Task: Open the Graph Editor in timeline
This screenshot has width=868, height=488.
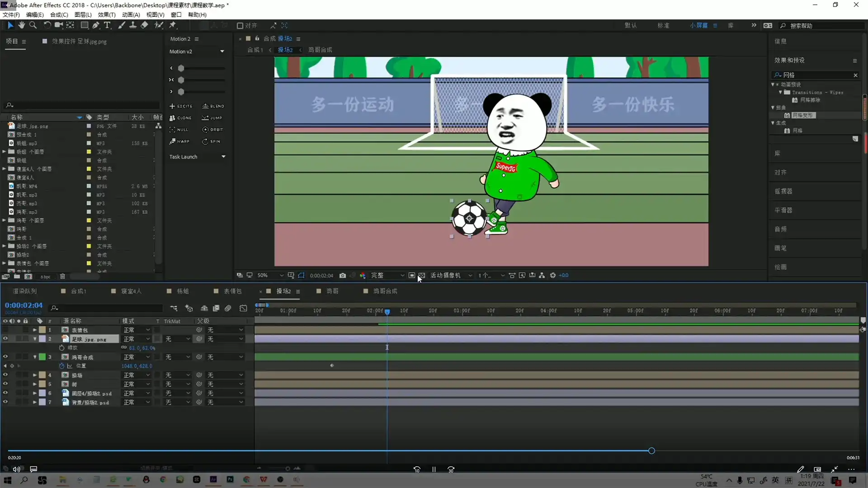Action: [243, 308]
